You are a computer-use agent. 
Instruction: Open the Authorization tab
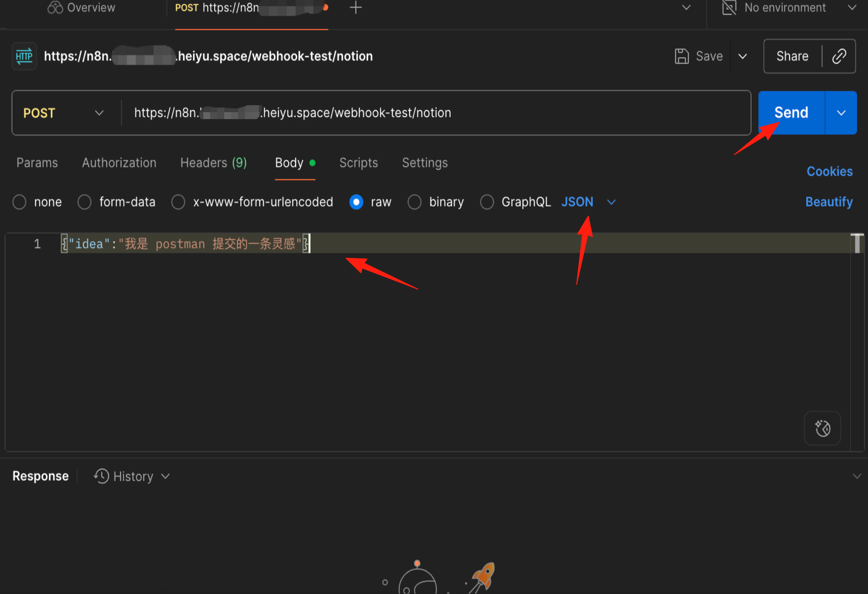tap(119, 163)
